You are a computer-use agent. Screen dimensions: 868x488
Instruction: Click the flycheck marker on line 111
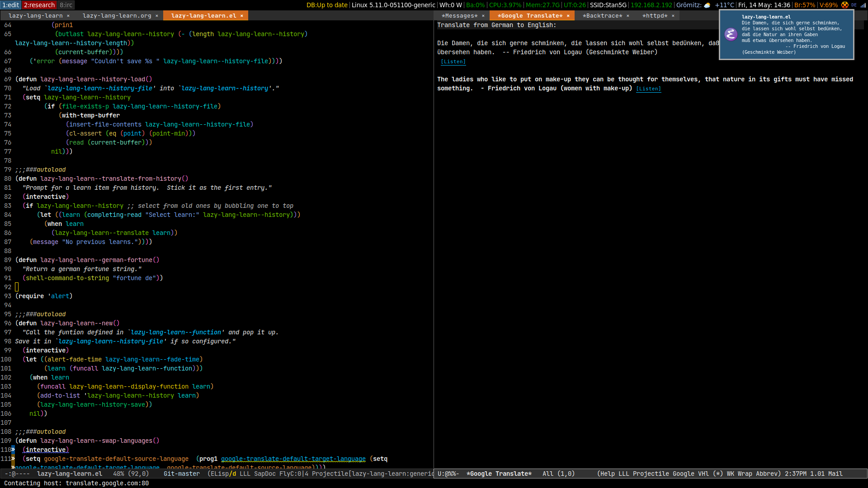pos(13,459)
